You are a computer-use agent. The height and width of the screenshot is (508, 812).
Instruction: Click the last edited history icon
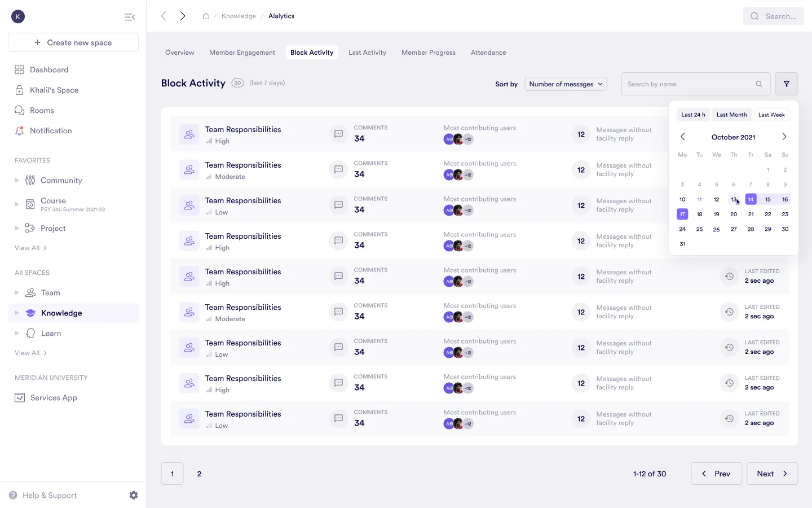click(729, 277)
